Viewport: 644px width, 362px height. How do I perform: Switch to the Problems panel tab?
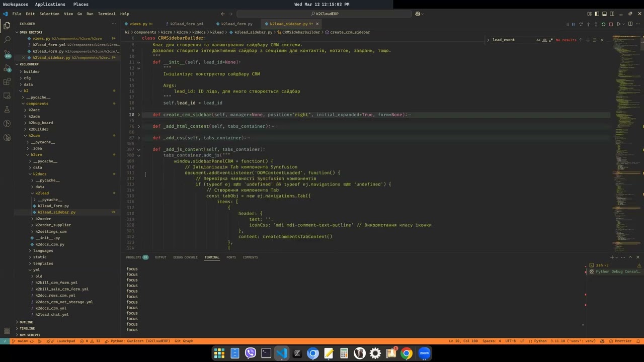point(134,257)
